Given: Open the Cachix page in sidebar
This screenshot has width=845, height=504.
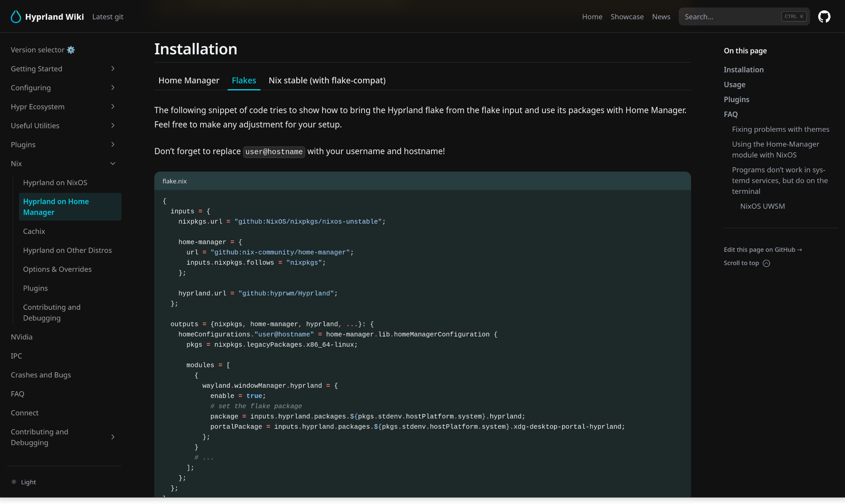Looking at the screenshot, I should tap(34, 231).
